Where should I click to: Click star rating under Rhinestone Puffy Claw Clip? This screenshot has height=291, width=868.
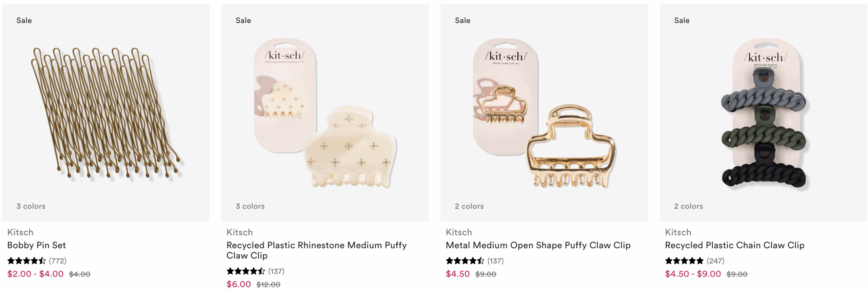click(x=245, y=271)
